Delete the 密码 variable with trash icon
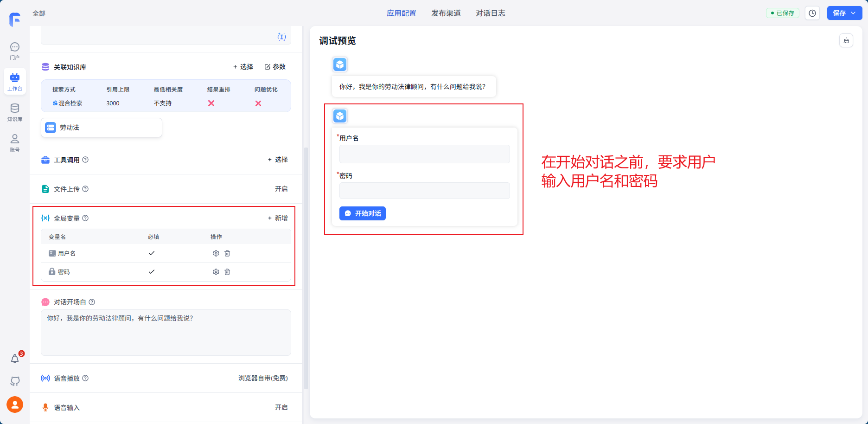This screenshot has height=424, width=868. [227, 272]
